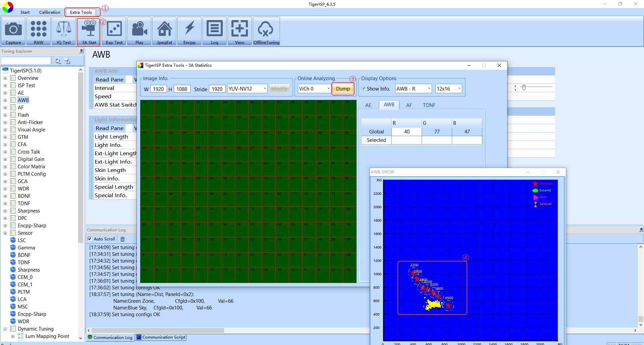Screen dimensions: 644x345
Task: Open the YUV-NV12 format dropdown
Action: click(x=248, y=89)
